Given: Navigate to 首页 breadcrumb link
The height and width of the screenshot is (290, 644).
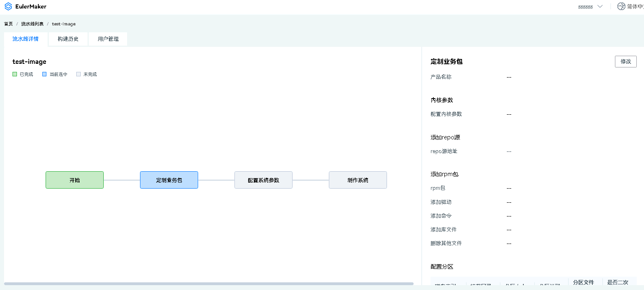Looking at the screenshot, I should [x=8, y=24].
